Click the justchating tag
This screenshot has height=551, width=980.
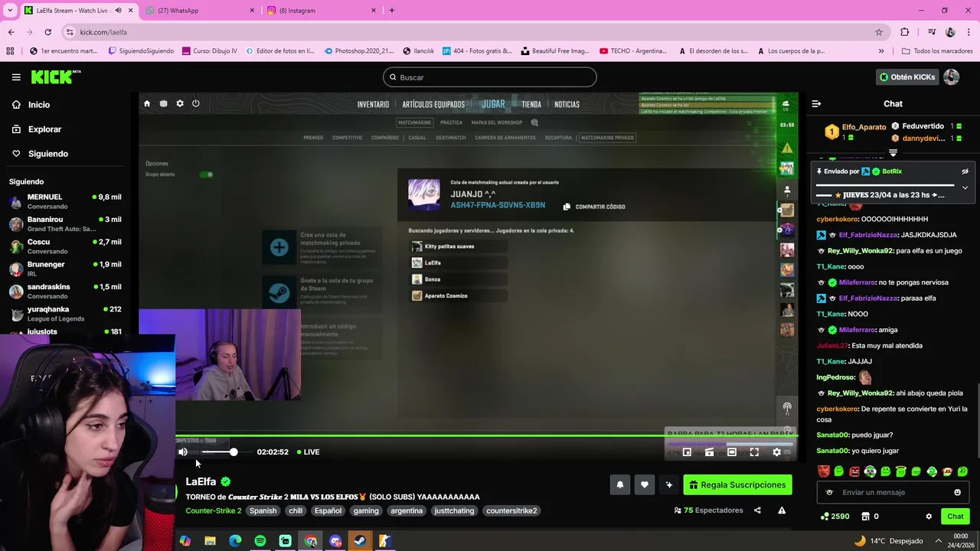click(455, 510)
